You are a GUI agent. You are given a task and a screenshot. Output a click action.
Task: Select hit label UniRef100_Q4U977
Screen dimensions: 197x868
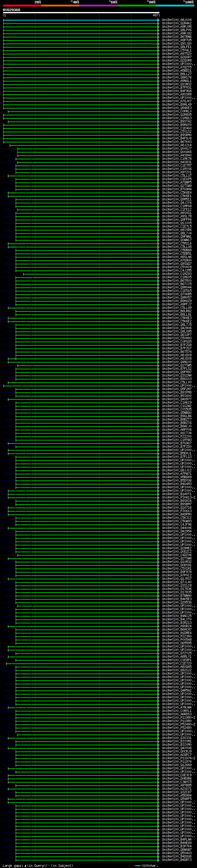[x=177, y=399]
